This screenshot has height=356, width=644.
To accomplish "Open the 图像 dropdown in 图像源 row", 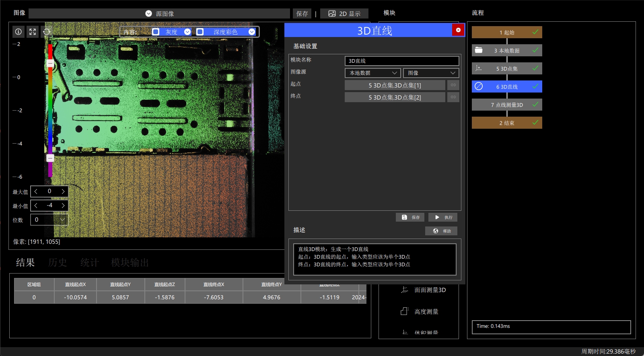I will pyautogui.click(x=431, y=73).
